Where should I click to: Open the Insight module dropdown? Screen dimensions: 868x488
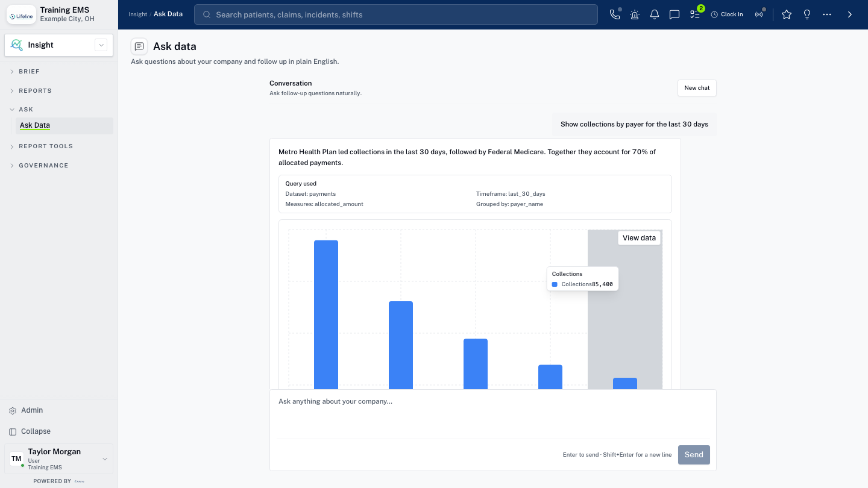101,45
